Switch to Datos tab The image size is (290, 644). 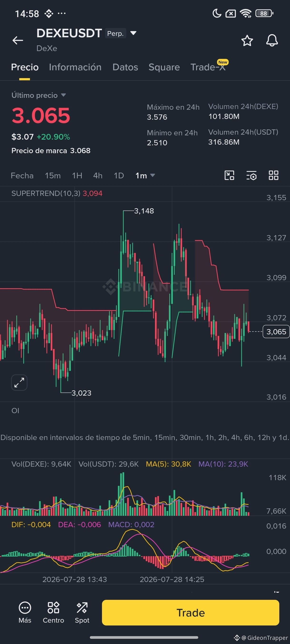[125, 67]
